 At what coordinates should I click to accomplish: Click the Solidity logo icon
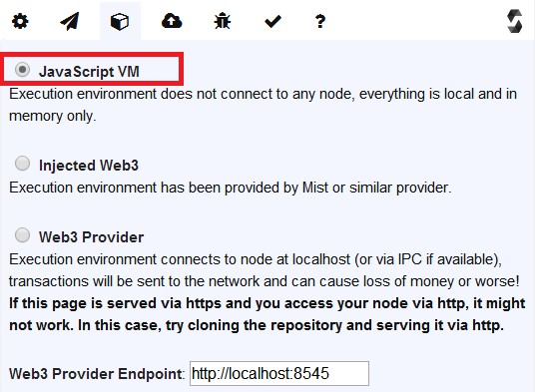coord(514,21)
